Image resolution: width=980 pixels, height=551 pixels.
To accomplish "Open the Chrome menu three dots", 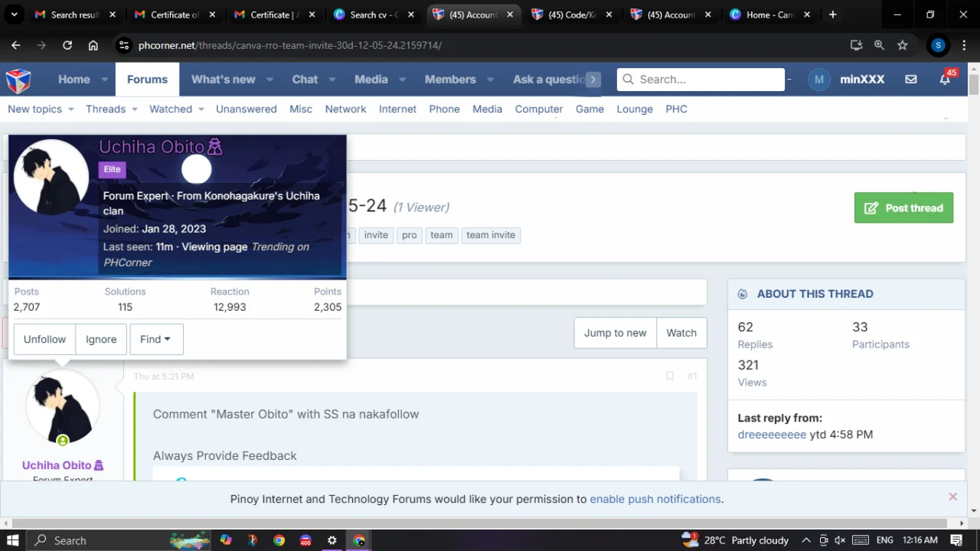I will pyautogui.click(x=964, y=45).
